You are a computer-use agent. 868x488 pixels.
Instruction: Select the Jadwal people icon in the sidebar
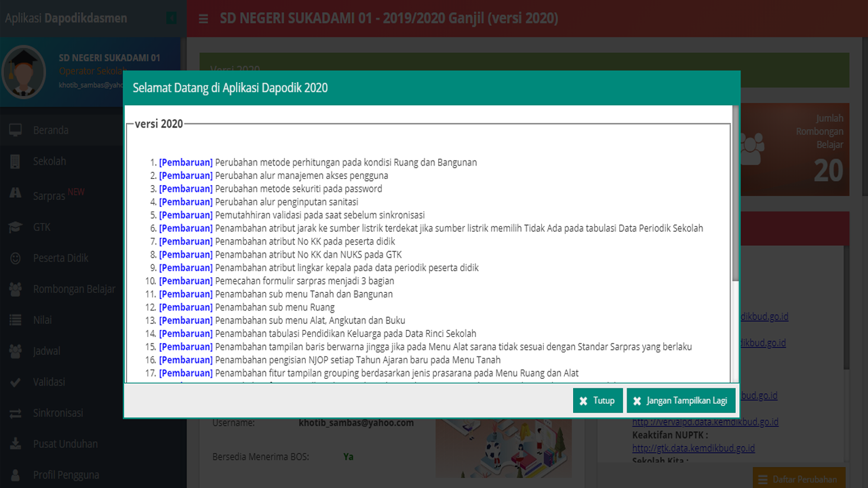point(16,351)
